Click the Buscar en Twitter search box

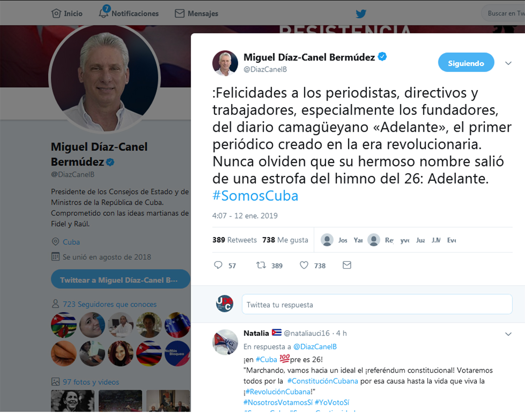503,13
